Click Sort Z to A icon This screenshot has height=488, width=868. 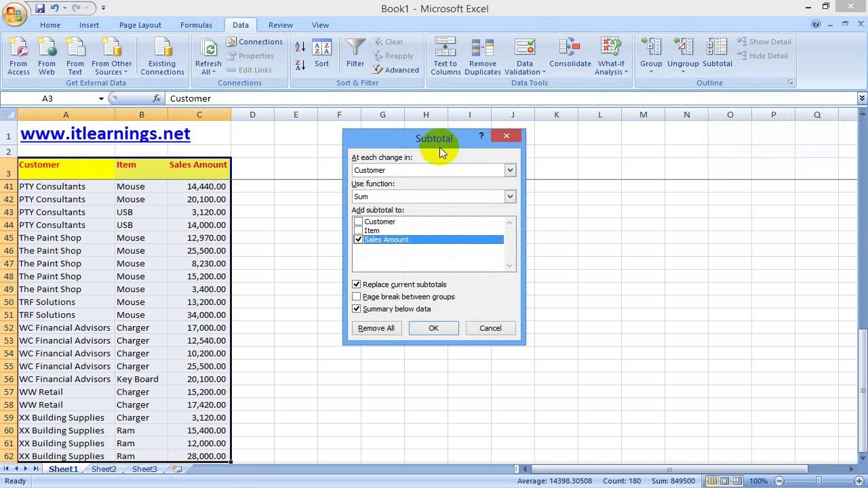click(x=300, y=65)
